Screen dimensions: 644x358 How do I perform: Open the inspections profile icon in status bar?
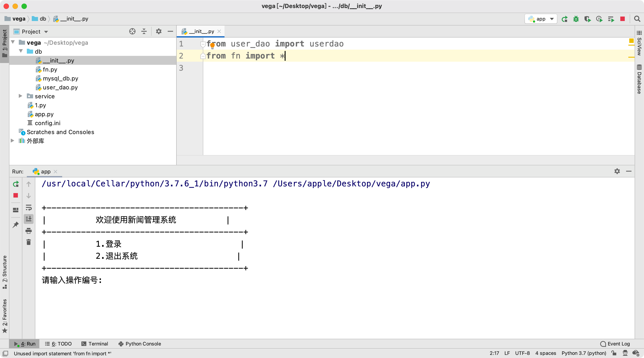625,353
